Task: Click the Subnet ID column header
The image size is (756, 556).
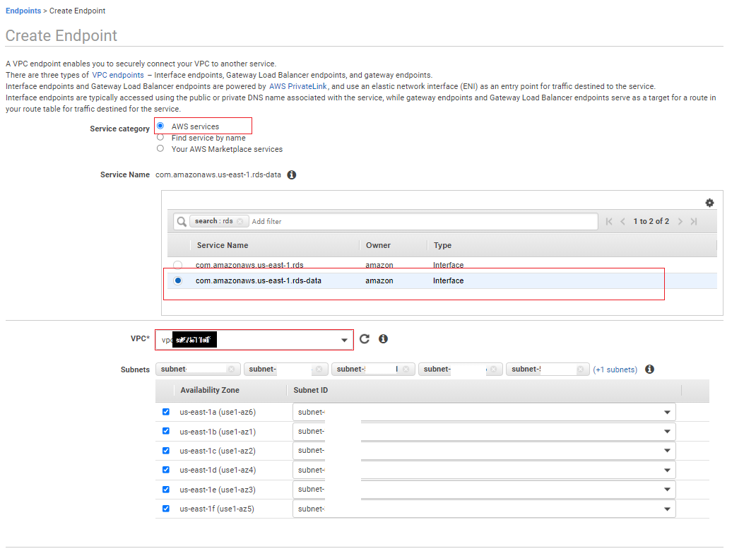Action: point(310,390)
